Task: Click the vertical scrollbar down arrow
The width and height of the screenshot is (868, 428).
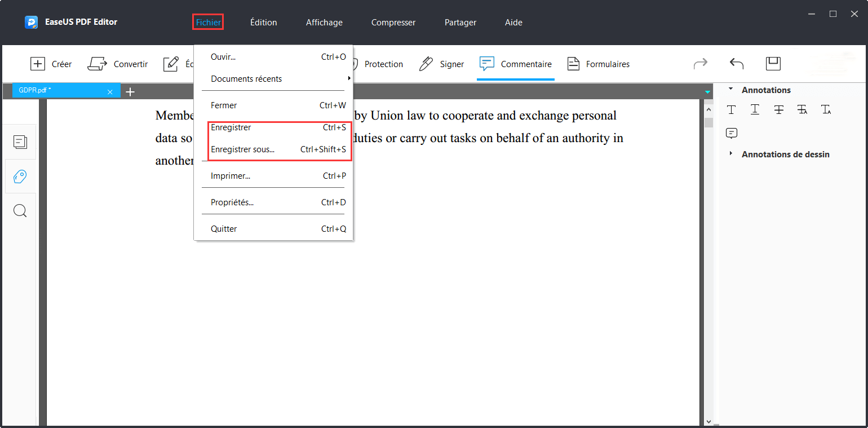Action: [x=708, y=421]
